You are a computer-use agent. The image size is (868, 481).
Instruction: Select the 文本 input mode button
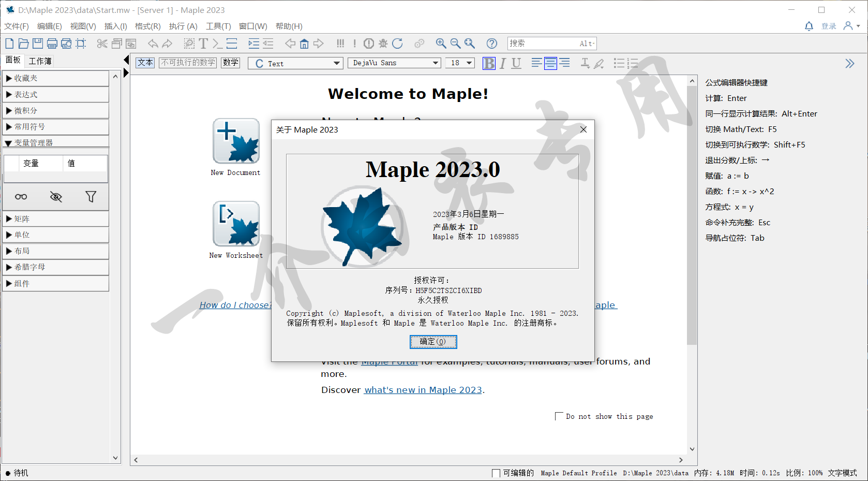pos(145,63)
